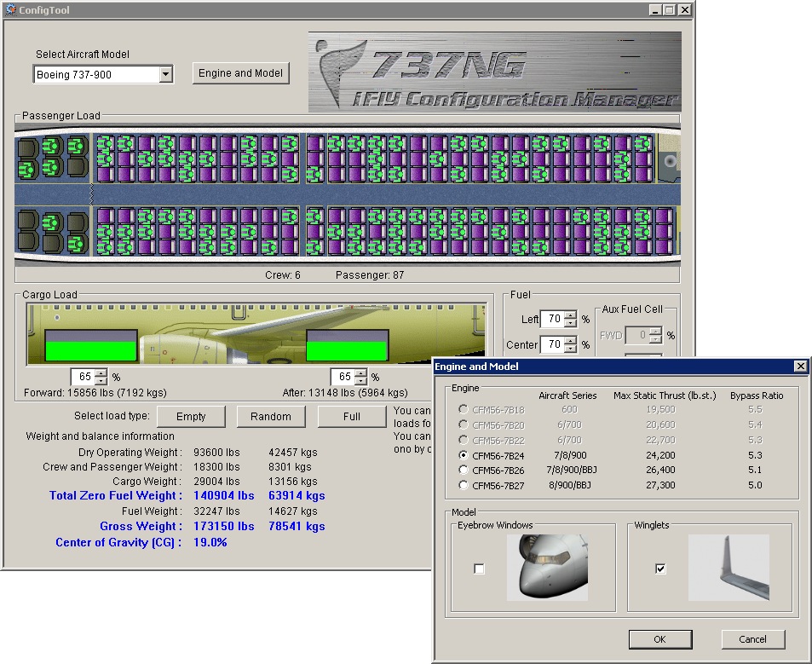Set load type to Empty
Screen dimensions: 812x664
click(191, 417)
